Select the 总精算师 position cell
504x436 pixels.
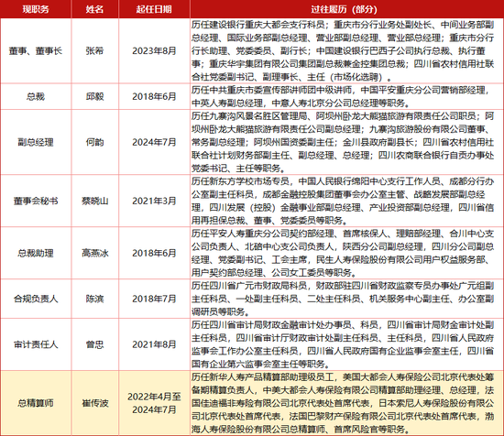[36, 403]
